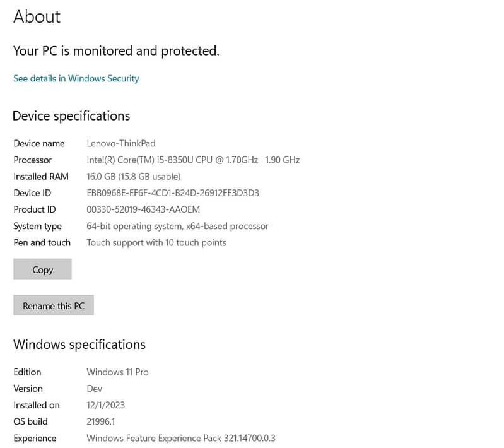
Task: Click the Device ID value starting EBB0968E
Action: point(173,192)
